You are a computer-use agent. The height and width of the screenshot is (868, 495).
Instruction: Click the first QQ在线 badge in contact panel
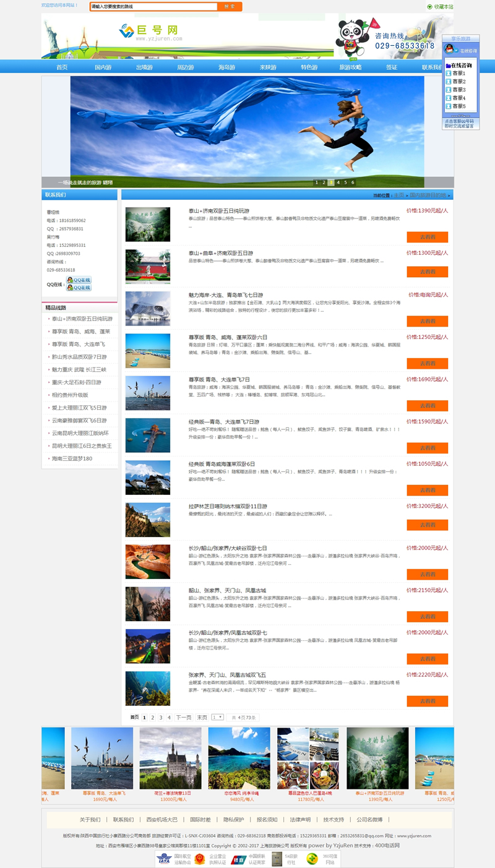click(x=79, y=280)
